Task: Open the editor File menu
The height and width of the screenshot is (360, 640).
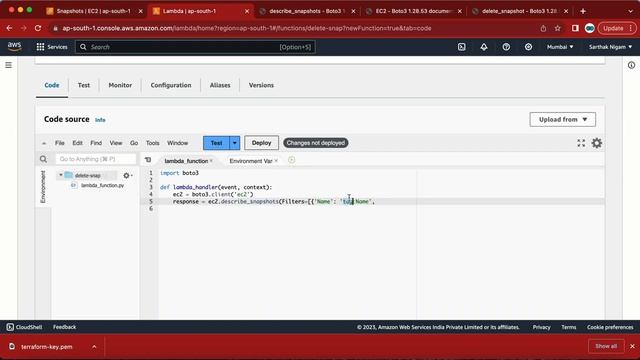Action: (x=60, y=143)
